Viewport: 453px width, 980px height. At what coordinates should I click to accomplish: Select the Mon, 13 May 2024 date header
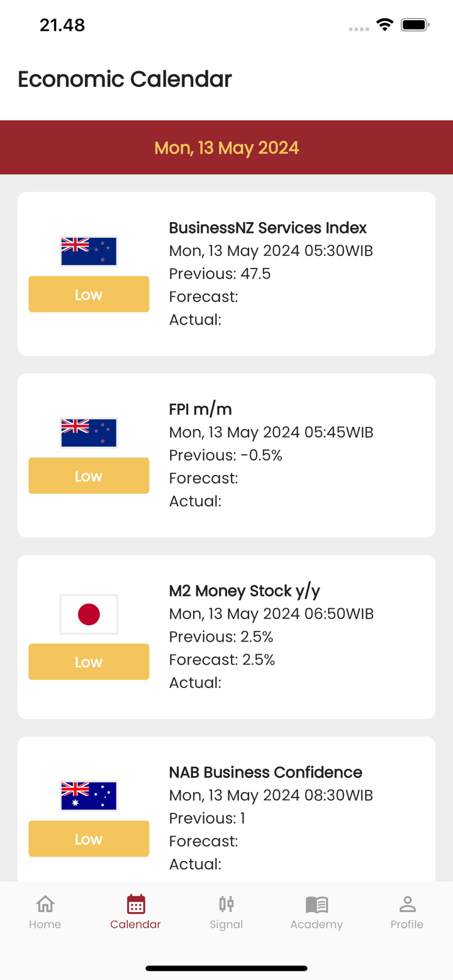226,148
